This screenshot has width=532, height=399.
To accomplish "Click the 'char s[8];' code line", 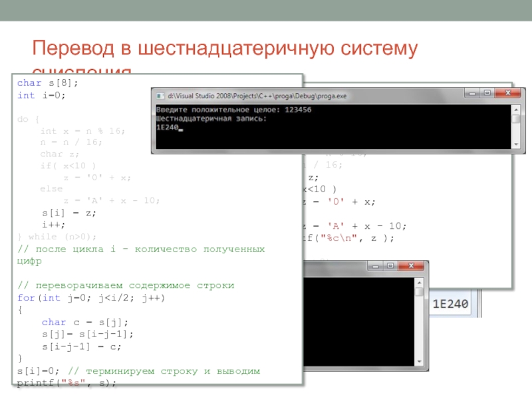I will [47, 82].
